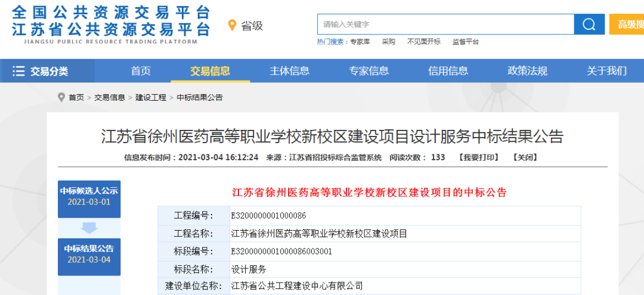Open 高级搜索 orange button
The width and height of the screenshot is (644, 295).
click(x=627, y=24)
